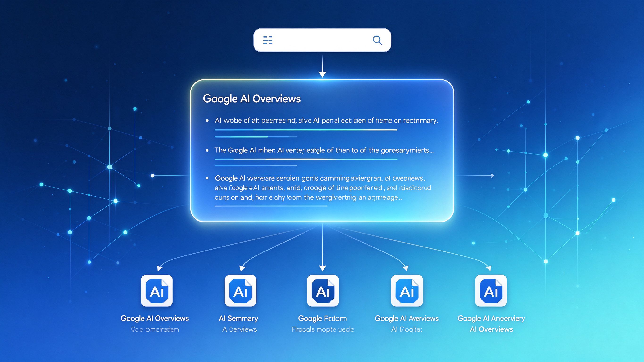Open the AI icon above Google AI Overviews
Screen dimensions: 644x362
(157, 291)
